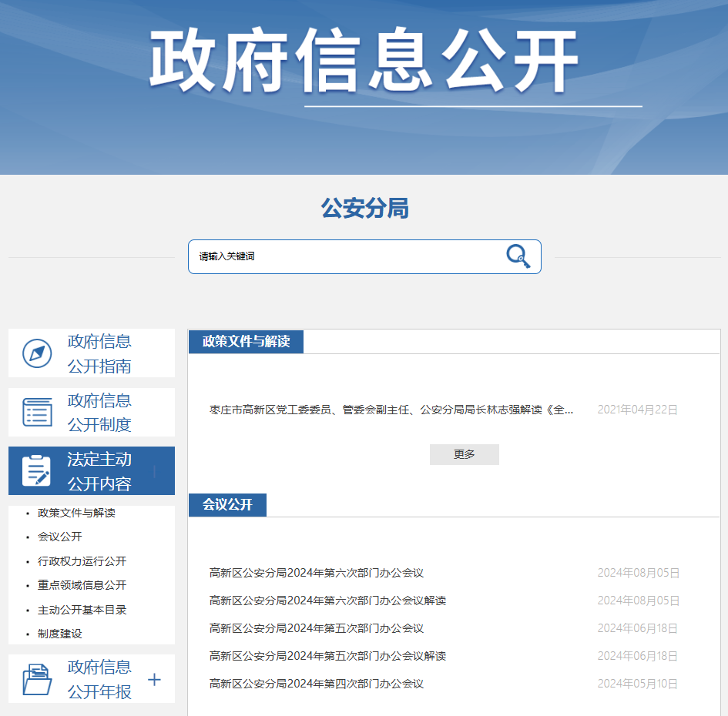
Task: Open 2024年第四次部门办公会议 article
Action: [316, 684]
